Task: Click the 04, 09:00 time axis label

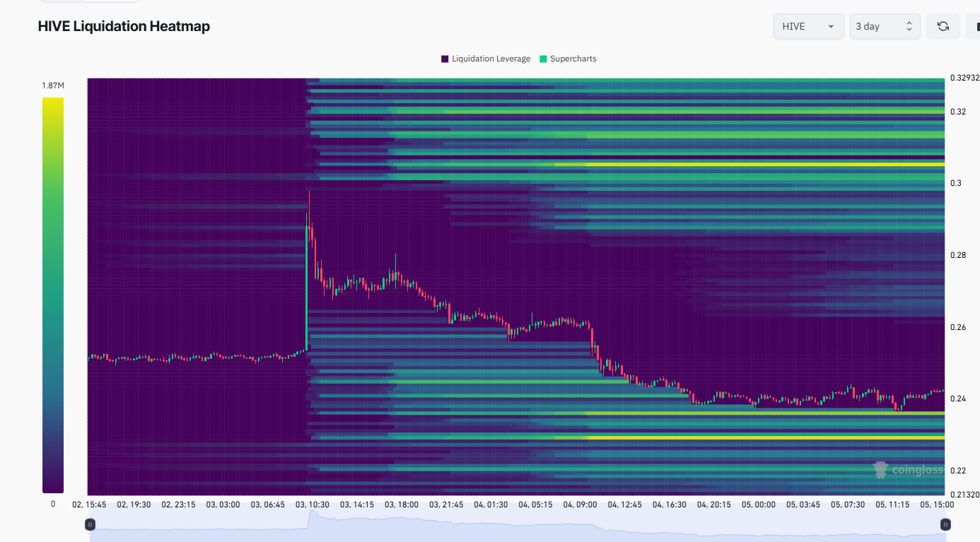Action: click(580, 505)
